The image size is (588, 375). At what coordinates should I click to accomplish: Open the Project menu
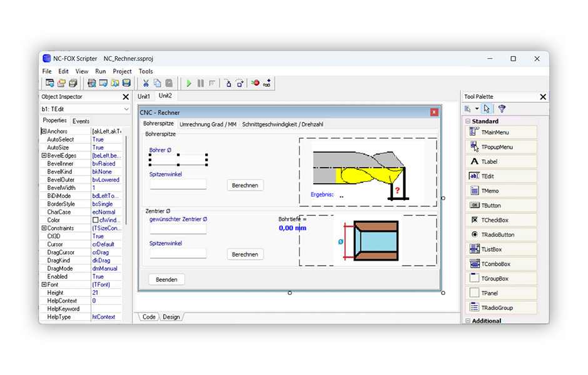[122, 71]
